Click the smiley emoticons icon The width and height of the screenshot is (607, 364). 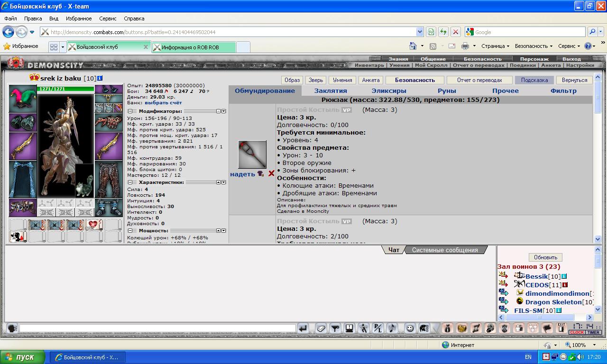tap(410, 328)
